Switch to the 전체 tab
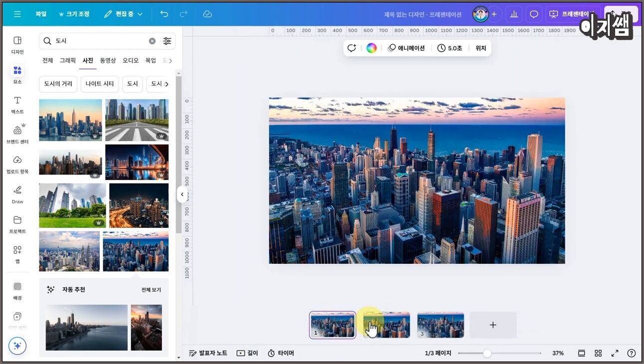The image size is (644, 364). click(47, 60)
